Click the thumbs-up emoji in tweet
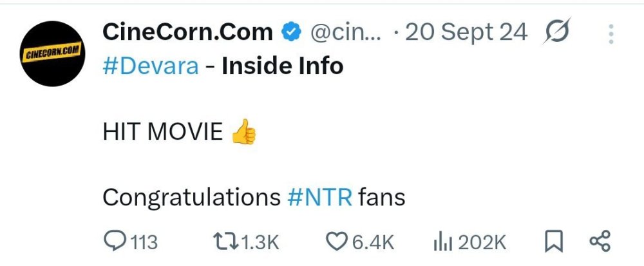Image resolution: width=644 pixels, height=266 pixels. coord(244,131)
